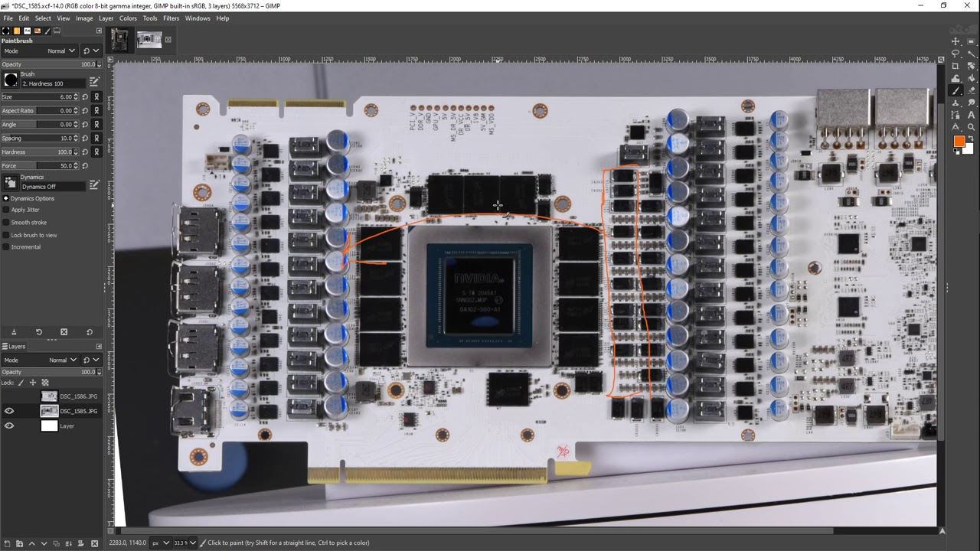This screenshot has height=551, width=980.
Task: Select the Rectangle Select tool
Action: pos(972,41)
